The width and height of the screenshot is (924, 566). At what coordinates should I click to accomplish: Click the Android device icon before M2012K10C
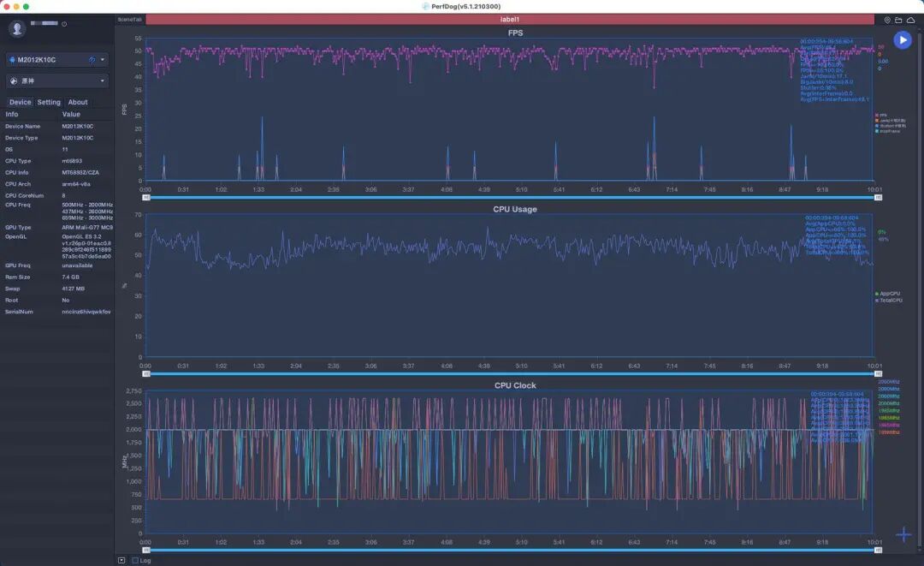(12, 60)
